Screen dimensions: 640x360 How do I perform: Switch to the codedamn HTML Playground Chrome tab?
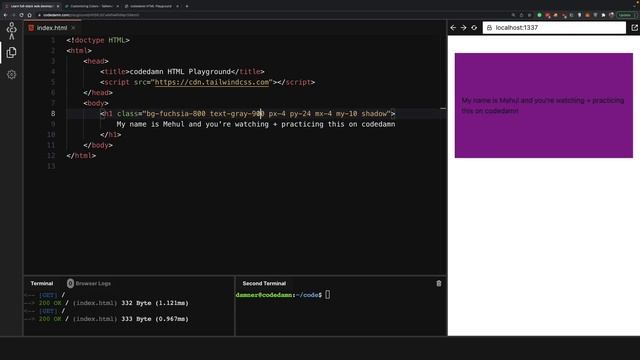tap(151, 6)
